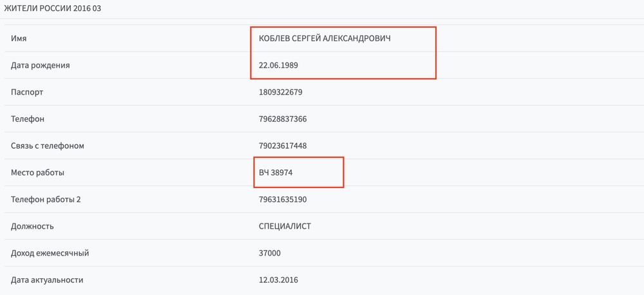Click phone number 79628837366
This screenshot has width=644, height=295.
(x=283, y=119)
